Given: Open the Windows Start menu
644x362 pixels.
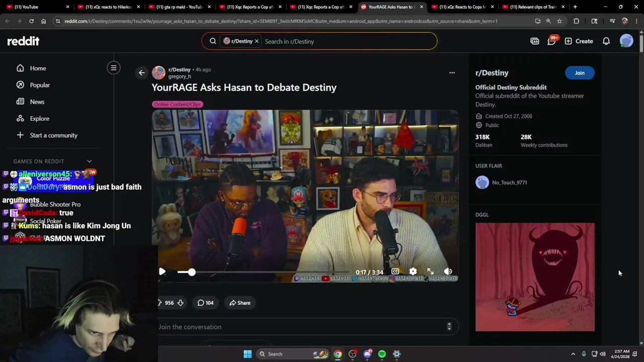Looking at the screenshot, I should pos(248,354).
